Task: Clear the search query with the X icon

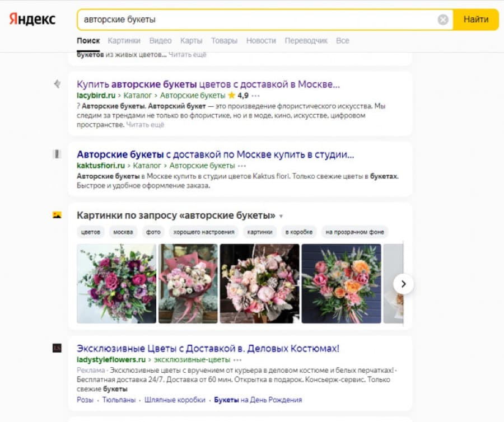Action: tap(443, 20)
